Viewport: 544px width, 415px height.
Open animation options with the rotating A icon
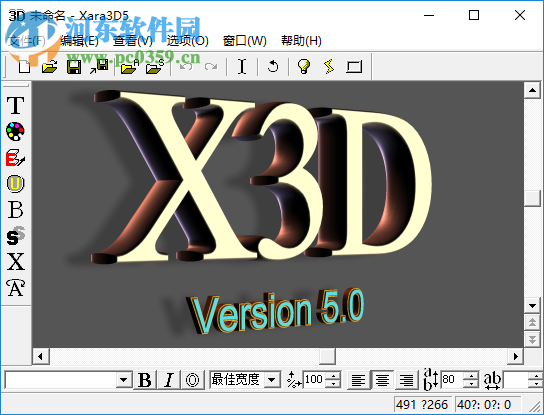click(16, 288)
